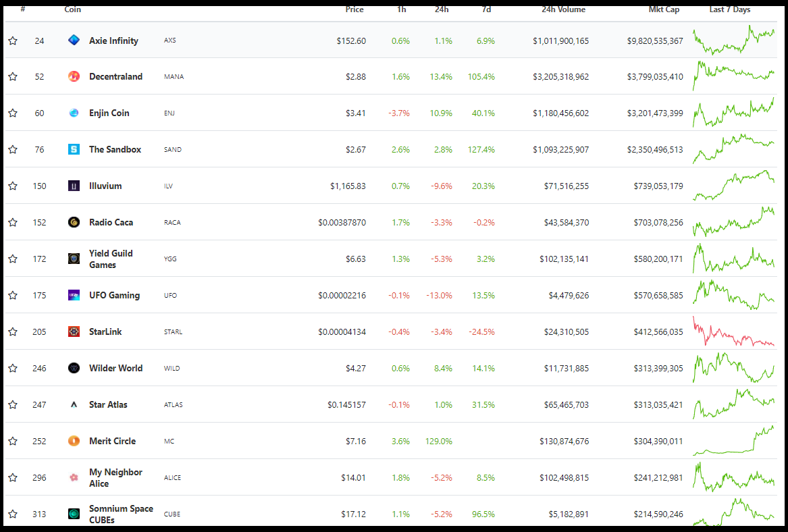Click Decentraland 24h volume $3,205,318,962
The image size is (788, 532).
click(561, 76)
